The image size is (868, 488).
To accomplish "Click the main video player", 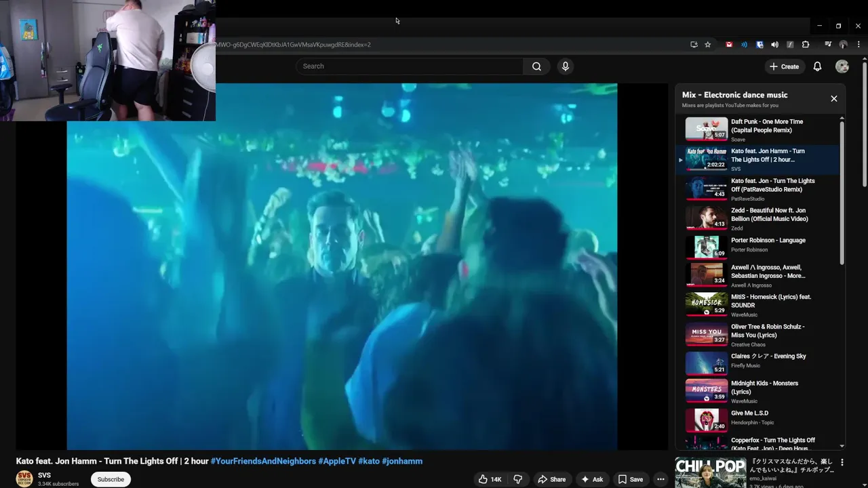I will [342, 266].
